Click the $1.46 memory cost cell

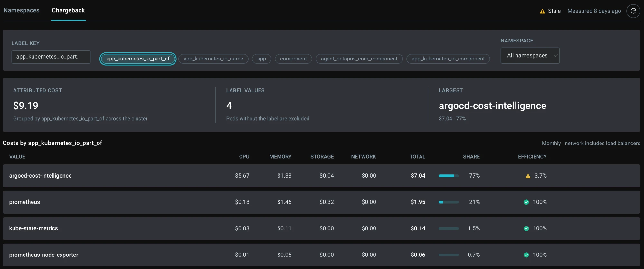[x=284, y=202]
